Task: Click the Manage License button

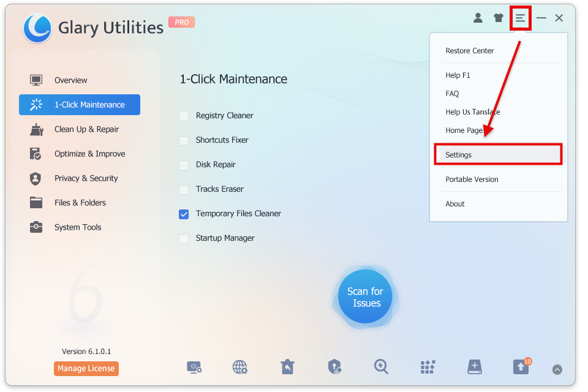Action: click(86, 368)
